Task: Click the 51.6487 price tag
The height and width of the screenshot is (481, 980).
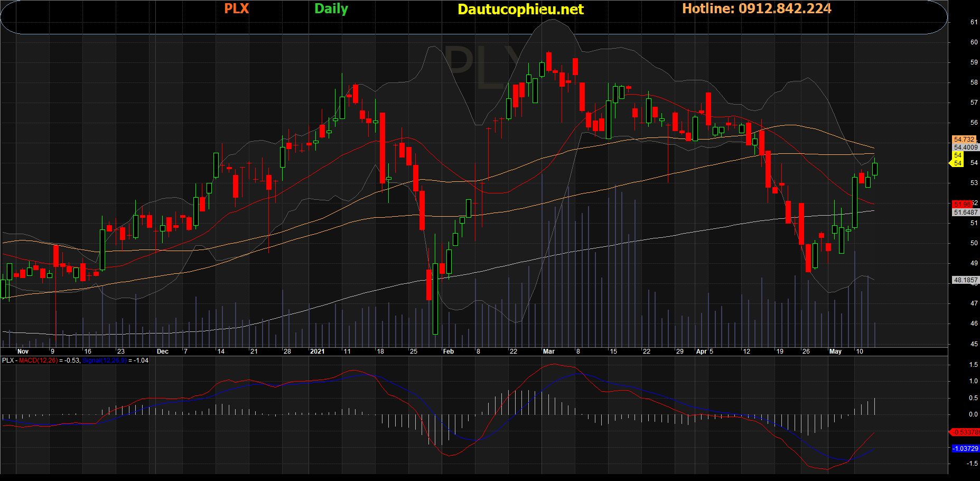Action: click(x=965, y=212)
